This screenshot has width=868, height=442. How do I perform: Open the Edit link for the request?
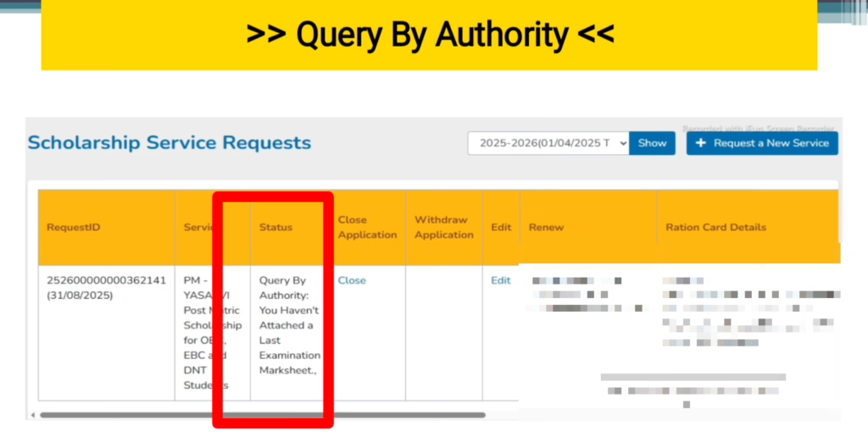pos(501,280)
